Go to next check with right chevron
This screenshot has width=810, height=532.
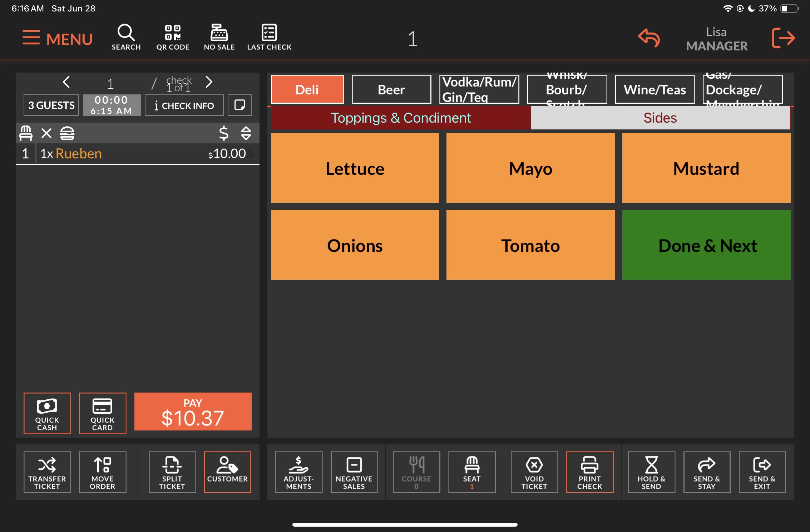coord(209,82)
